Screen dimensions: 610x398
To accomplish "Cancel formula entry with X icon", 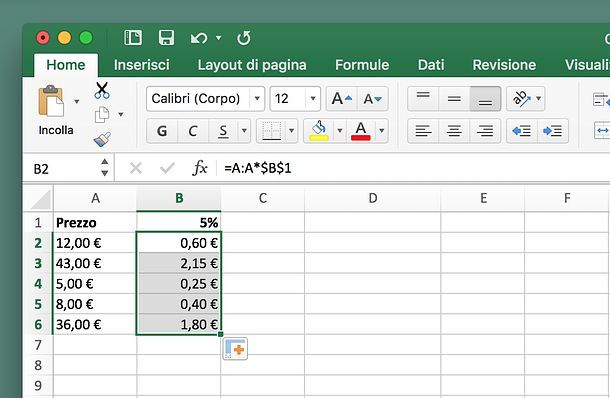I will 136,168.
